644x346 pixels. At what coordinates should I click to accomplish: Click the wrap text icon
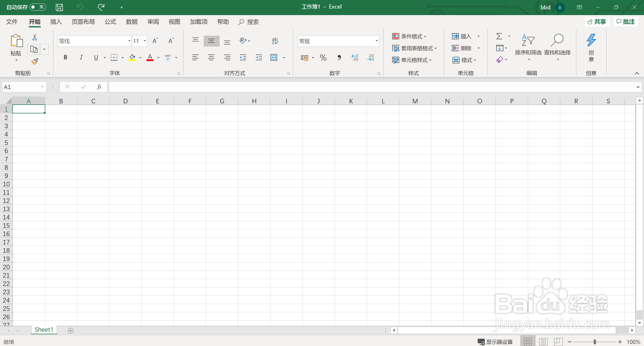coord(275,41)
